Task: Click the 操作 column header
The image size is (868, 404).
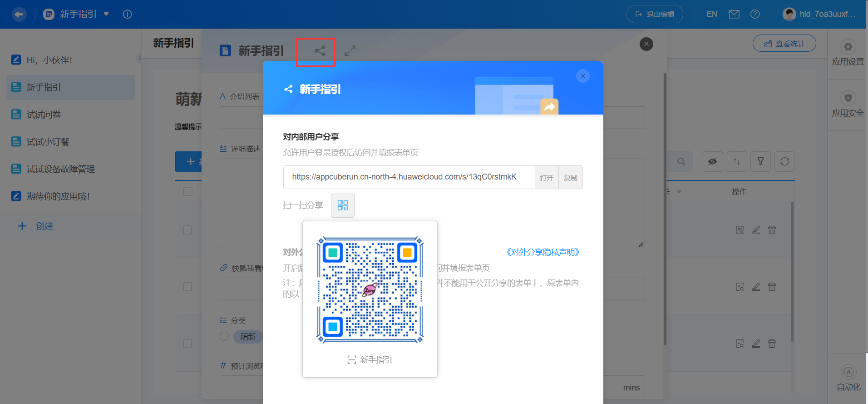Action: coord(739,192)
